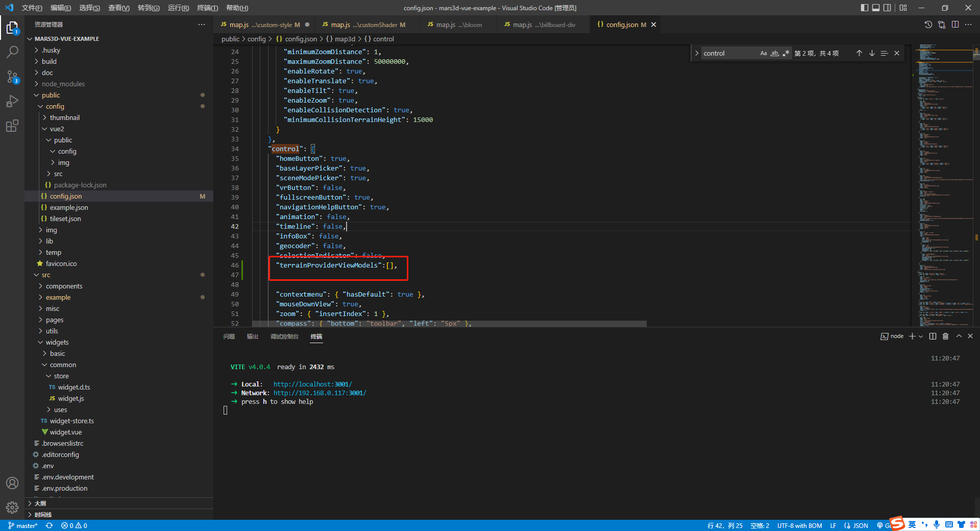980x531 pixels.
Task: Switch to the 调试控制台 debug console tab
Action: click(284, 336)
